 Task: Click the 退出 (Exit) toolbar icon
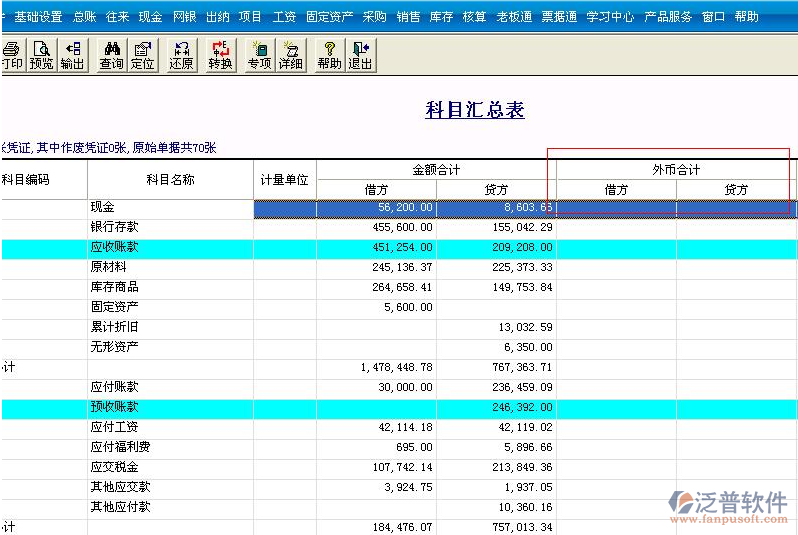tap(360, 55)
